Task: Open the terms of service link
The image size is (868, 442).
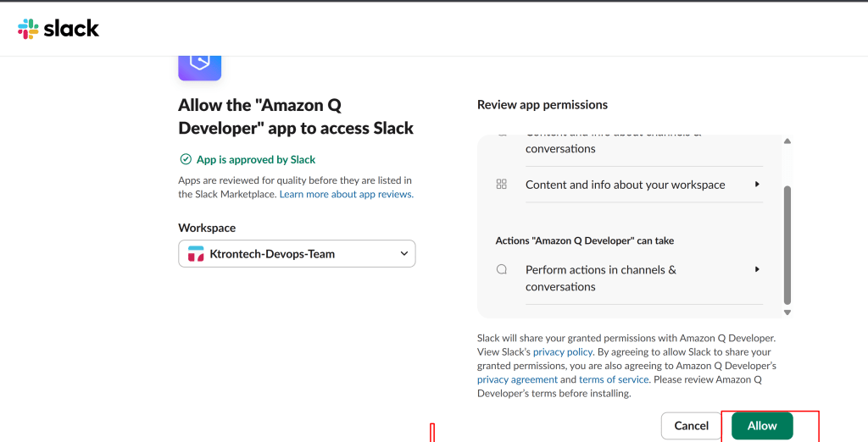Action: (614, 379)
